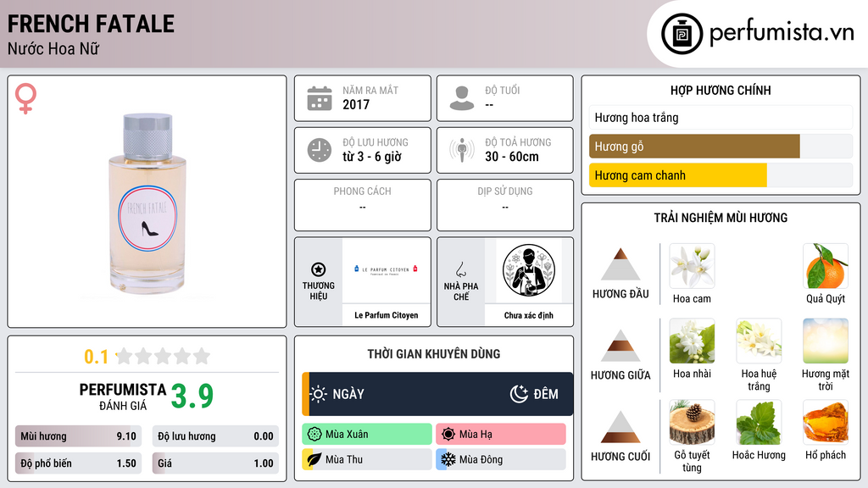This screenshot has height=488, width=868.
Task: Click the person icon for Độ tuổi
Action: pos(462,98)
